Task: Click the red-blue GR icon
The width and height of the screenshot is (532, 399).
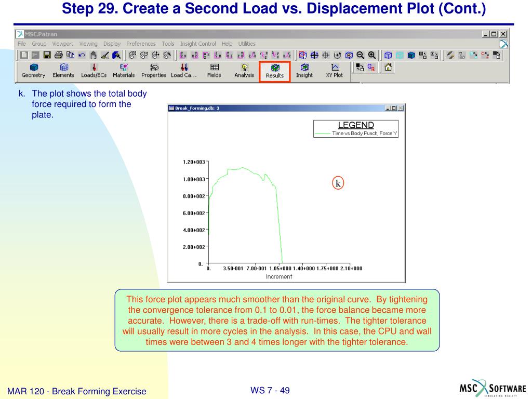Action: 371,67
